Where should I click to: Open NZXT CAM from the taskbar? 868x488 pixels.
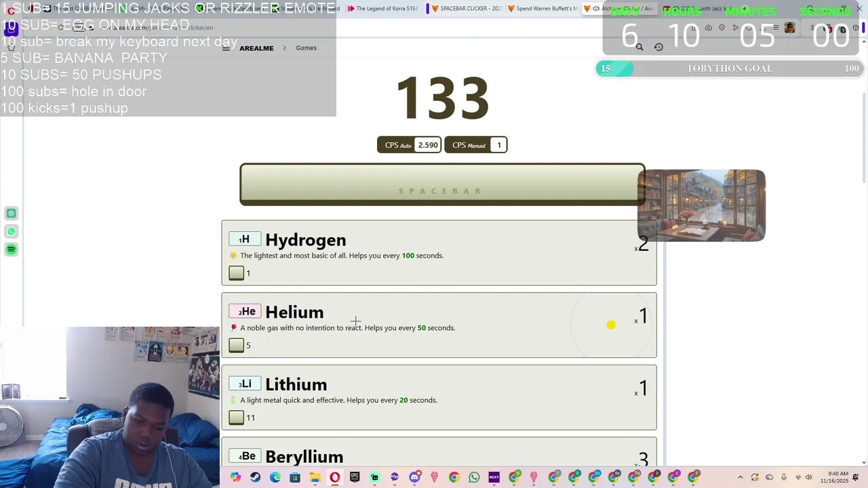494,477
